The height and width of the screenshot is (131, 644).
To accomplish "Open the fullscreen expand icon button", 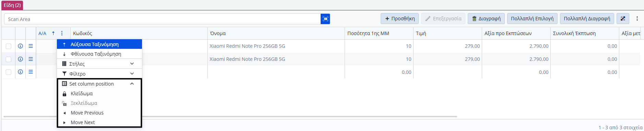I will point(623,19).
